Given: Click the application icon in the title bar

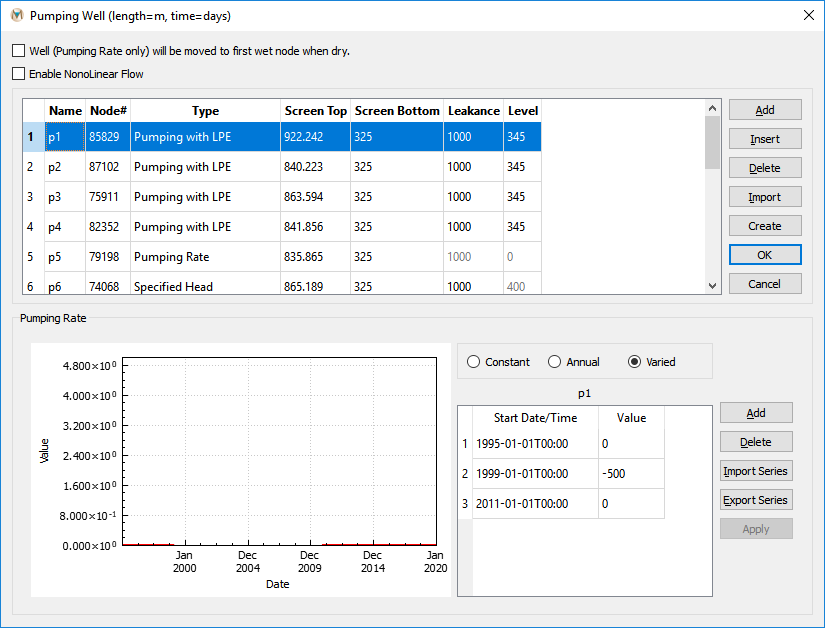Looking at the screenshot, I should click(x=17, y=15).
